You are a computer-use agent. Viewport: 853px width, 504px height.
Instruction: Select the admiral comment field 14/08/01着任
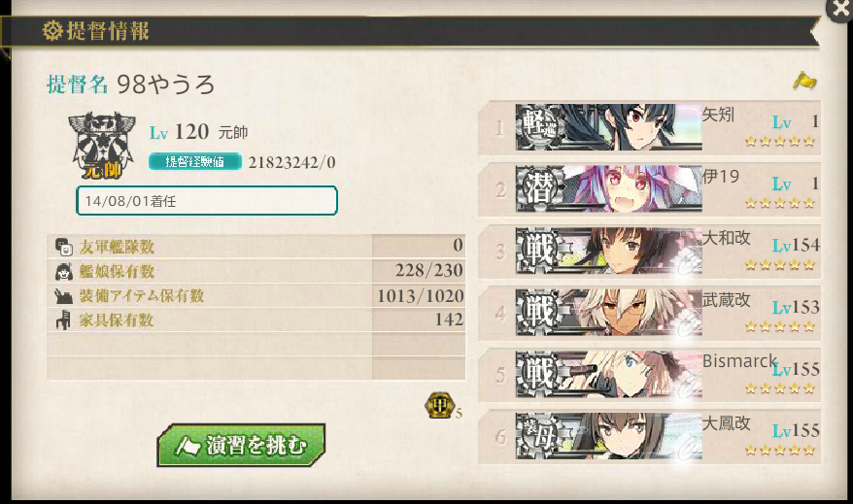coord(207,201)
